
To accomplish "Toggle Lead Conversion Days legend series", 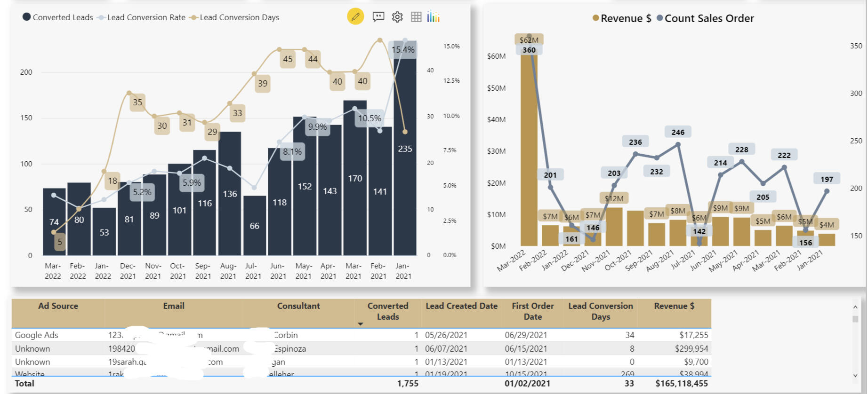I will pyautogui.click(x=239, y=17).
